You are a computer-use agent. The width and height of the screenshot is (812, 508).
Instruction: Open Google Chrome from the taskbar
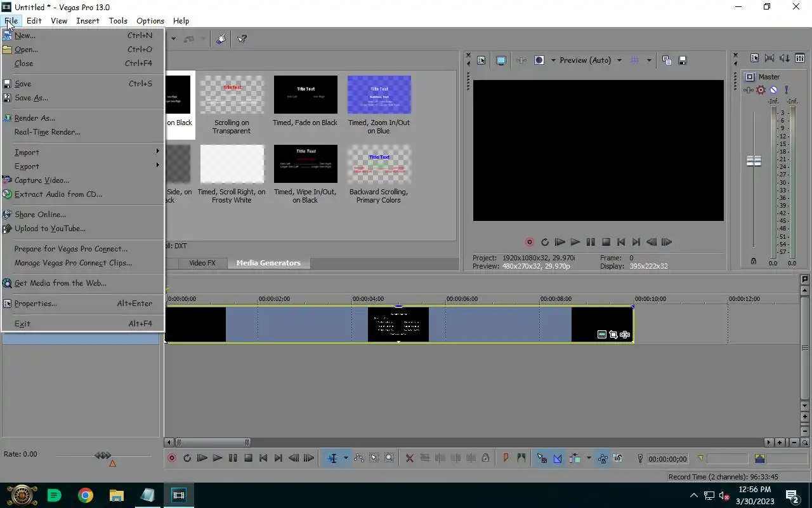pos(86,495)
